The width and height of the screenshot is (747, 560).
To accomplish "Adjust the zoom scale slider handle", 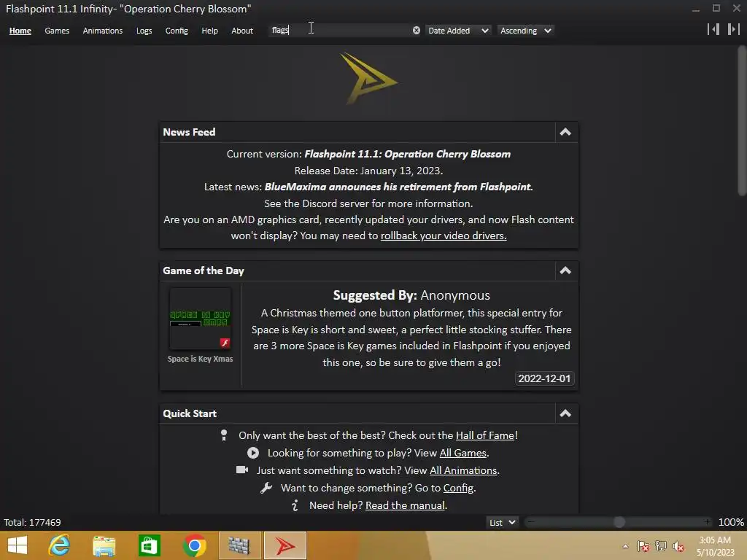I will 619,522.
